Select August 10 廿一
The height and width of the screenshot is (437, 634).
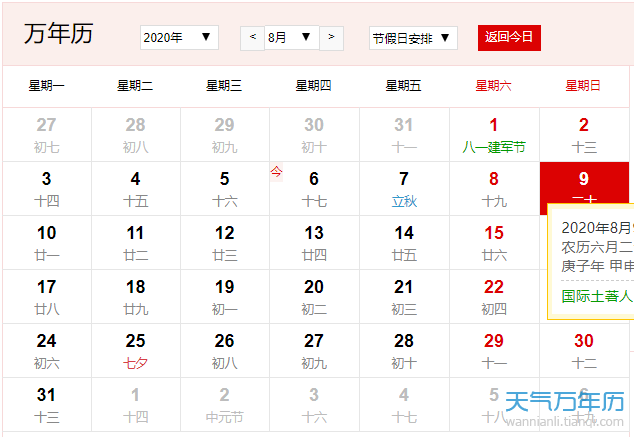[x=47, y=243]
